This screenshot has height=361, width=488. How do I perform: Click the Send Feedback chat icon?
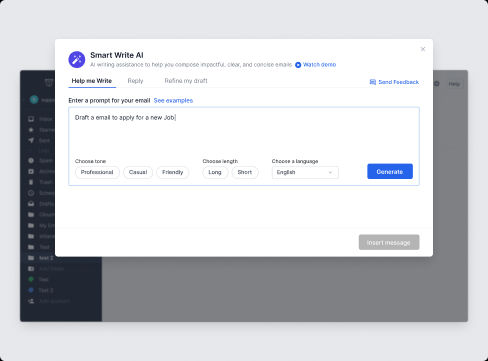[373, 82]
